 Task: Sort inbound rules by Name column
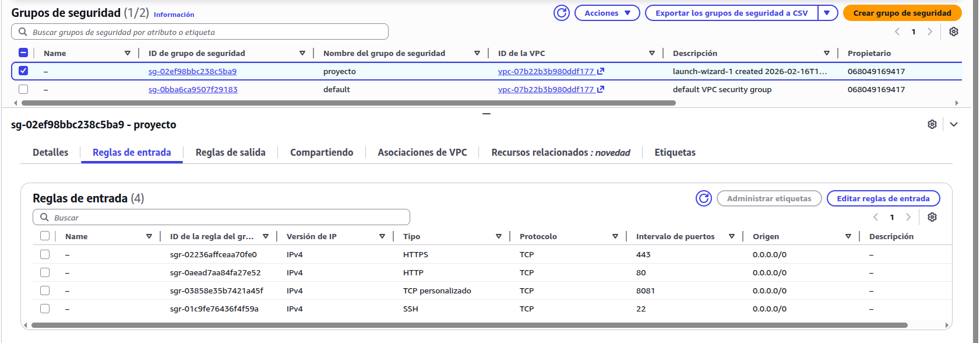149,236
